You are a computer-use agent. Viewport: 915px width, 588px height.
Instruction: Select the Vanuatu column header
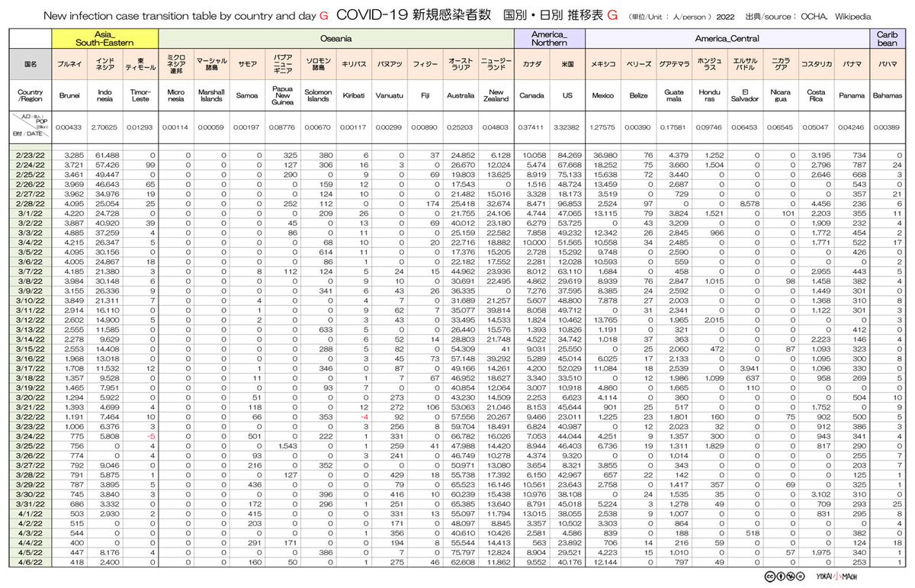coord(390,96)
